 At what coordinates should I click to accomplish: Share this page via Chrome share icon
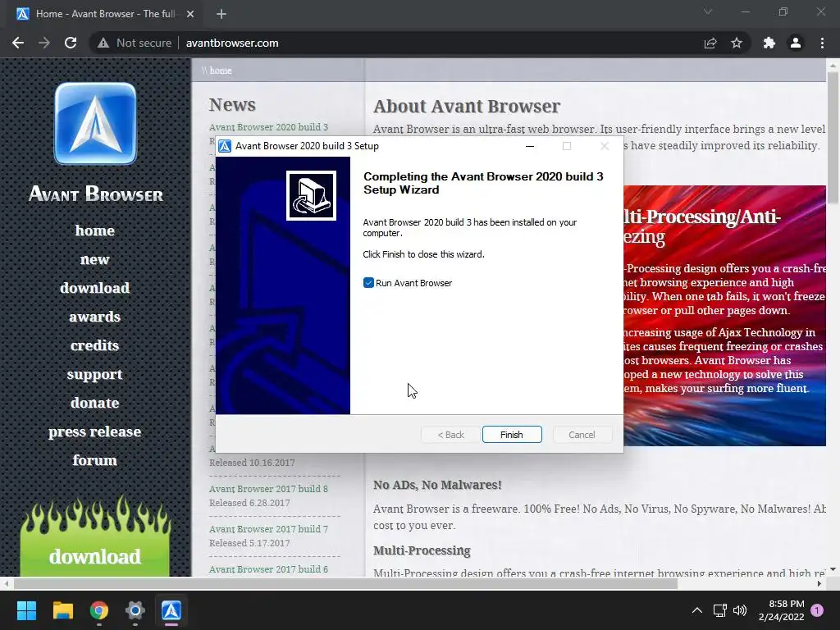(x=710, y=43)
